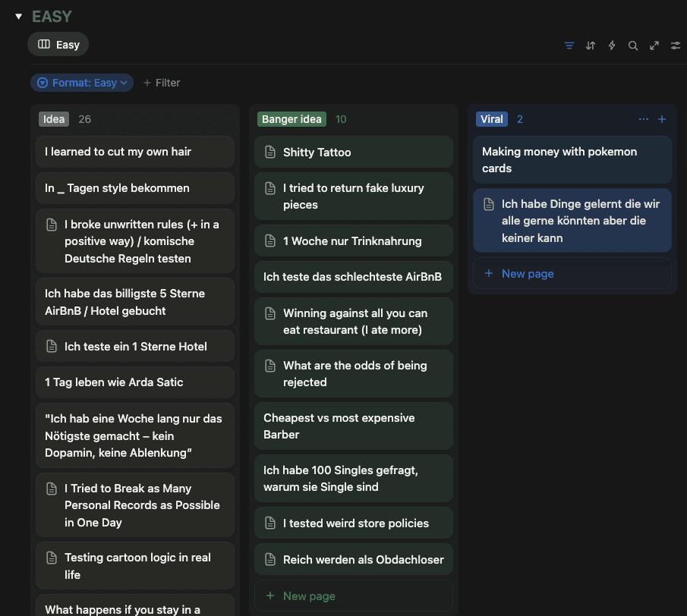Open 'I broke unwritten rules' card
687x616 pixels.
[135, 241]
